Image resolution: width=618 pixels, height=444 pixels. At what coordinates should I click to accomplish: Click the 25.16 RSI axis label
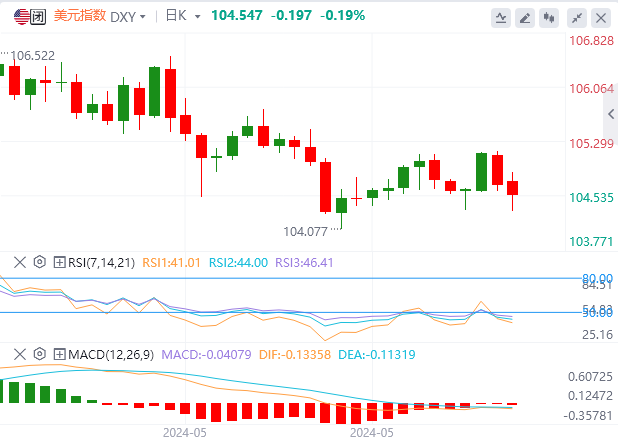598,335
